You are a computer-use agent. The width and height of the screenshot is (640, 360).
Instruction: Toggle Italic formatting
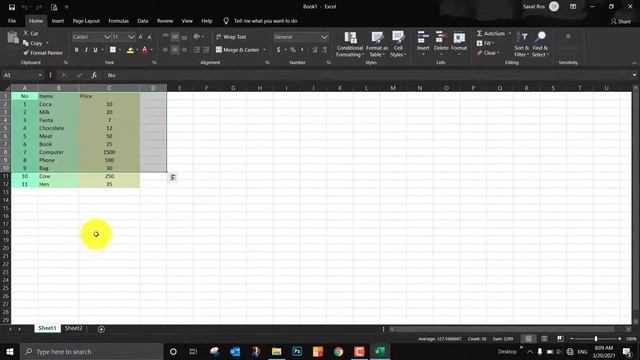pos(86,50)
